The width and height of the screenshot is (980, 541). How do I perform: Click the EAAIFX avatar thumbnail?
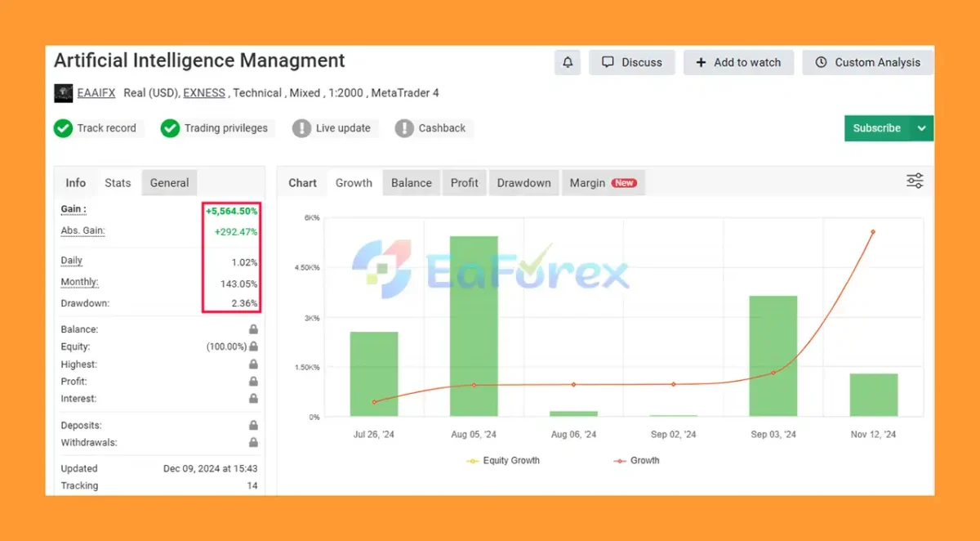63,93
